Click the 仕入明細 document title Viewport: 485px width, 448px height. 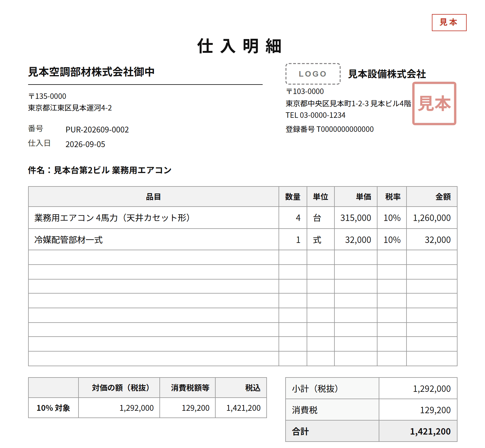click(239, 46)
